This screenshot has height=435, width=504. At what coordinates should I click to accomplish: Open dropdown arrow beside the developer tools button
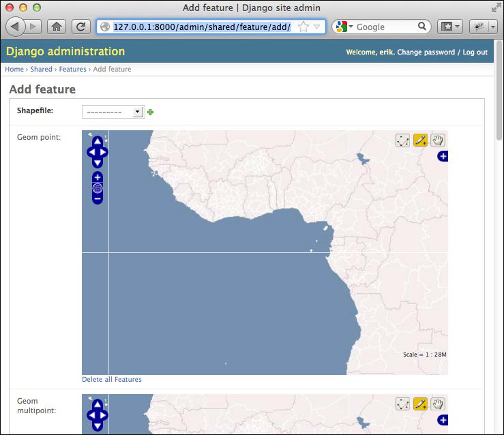click(493, 27)
